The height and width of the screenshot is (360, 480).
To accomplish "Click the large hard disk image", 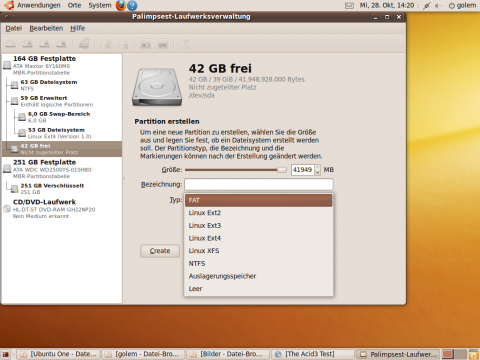I will pos(157,87).
